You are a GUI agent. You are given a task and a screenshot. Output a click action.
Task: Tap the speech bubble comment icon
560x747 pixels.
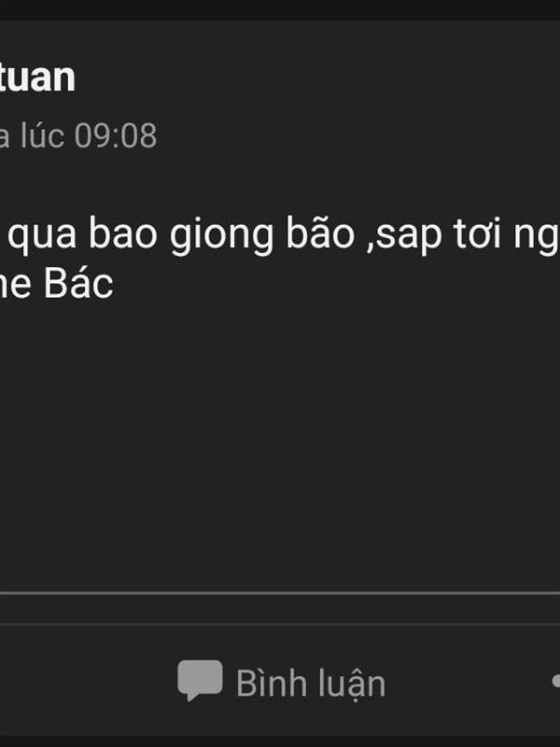200,681
